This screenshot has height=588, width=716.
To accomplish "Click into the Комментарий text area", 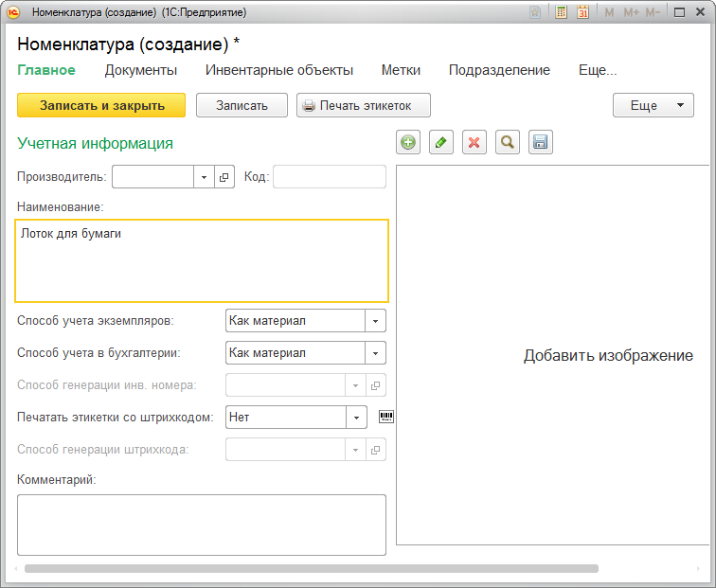I will [x=202, y=525].
